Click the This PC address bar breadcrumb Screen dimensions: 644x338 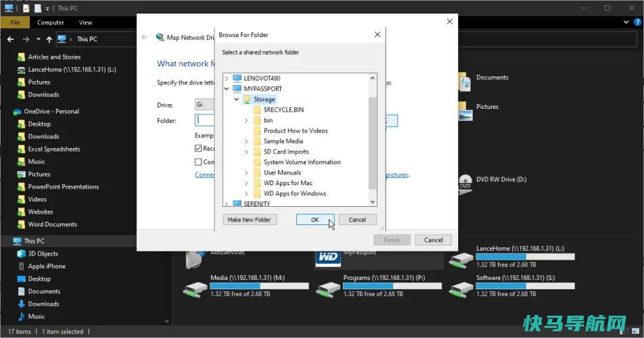click(87, 39)
